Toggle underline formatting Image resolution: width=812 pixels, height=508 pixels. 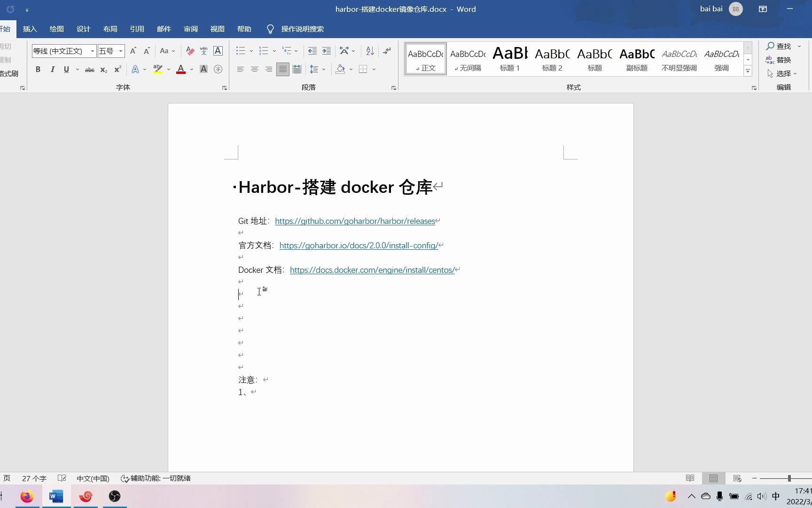66,70
